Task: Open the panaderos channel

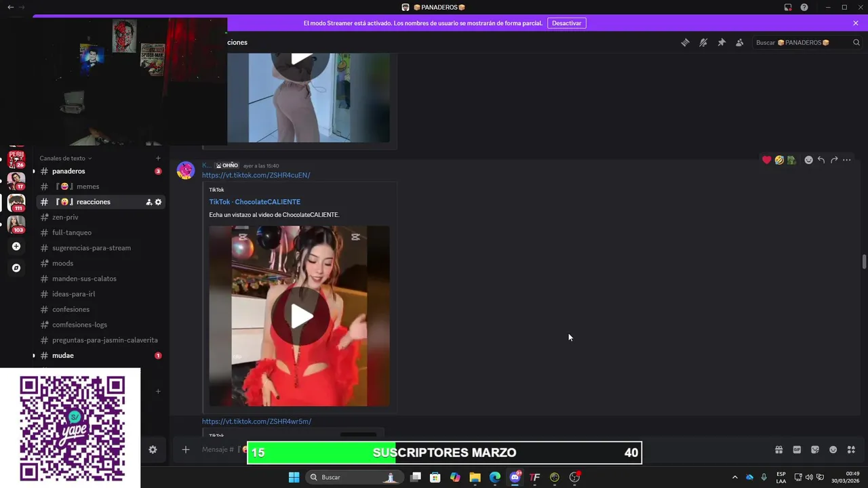Action: pyautogui.click(x=100, y=171)
